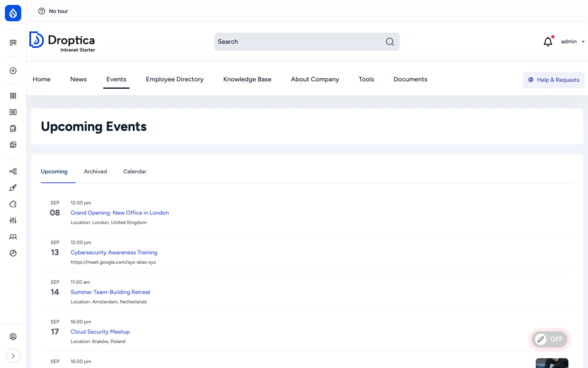588x368 pixels.
Task: Click the Location: Kraków, Poland text
Action: (x=98, y=341)
